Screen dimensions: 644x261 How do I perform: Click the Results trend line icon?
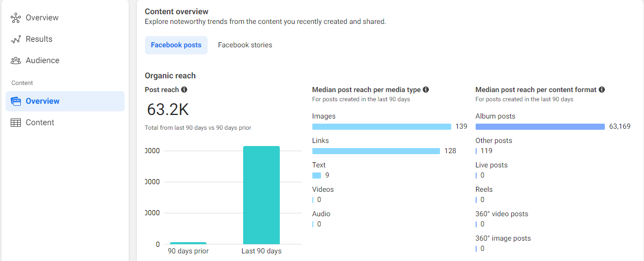point(16,39)
